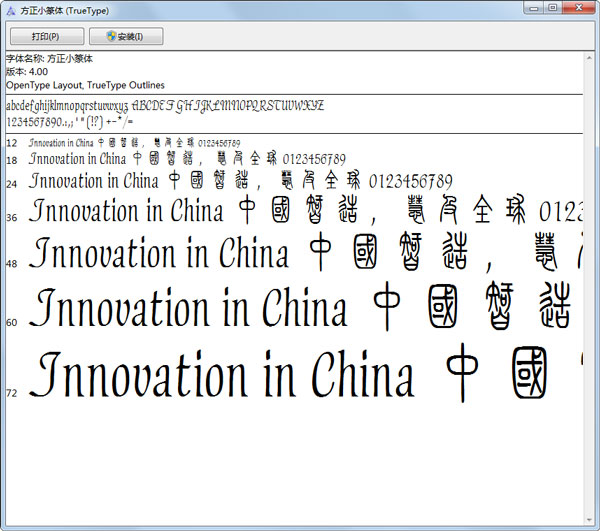Click the shield icon on the install button

pyautogui.click(x=109, y=37)
